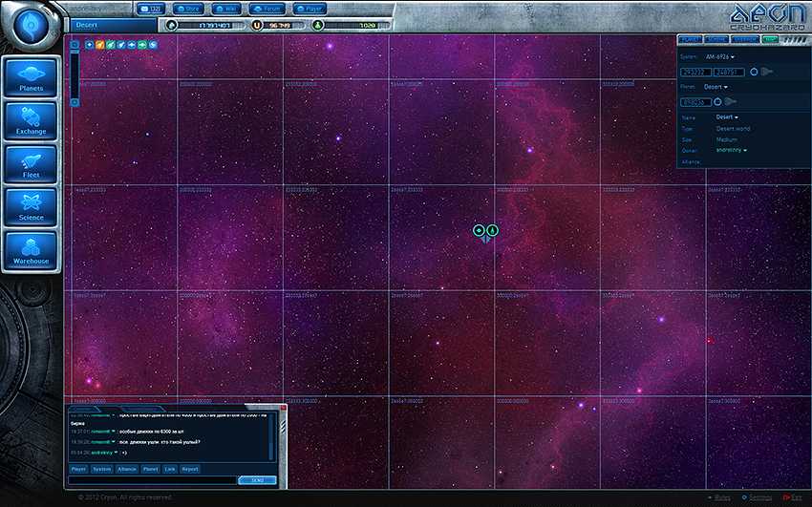Open the dropdown beside andreivvy in chat

pos(116,453)
